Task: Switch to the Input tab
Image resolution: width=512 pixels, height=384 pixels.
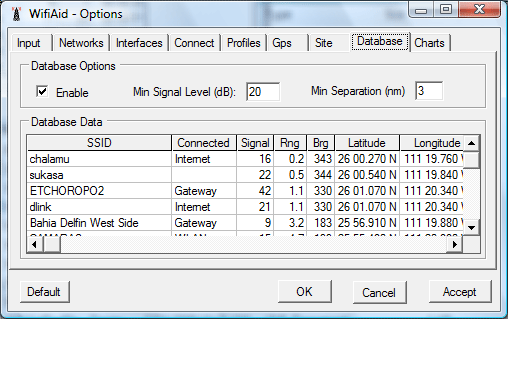Action: tap(29, 43)
